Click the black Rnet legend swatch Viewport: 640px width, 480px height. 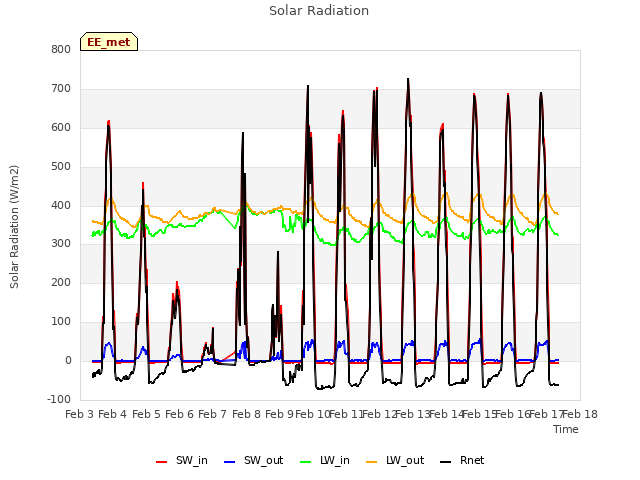point(446,462)
